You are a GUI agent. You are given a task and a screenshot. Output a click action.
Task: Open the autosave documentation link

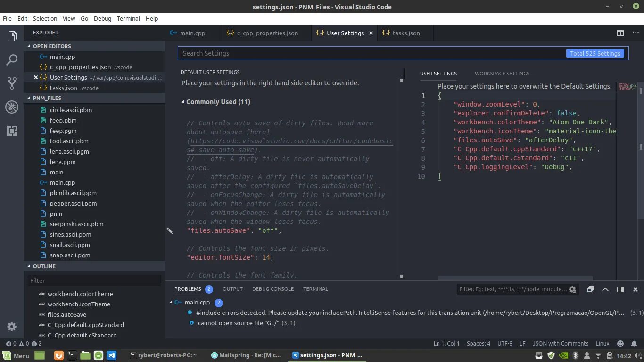pos(289,146)
